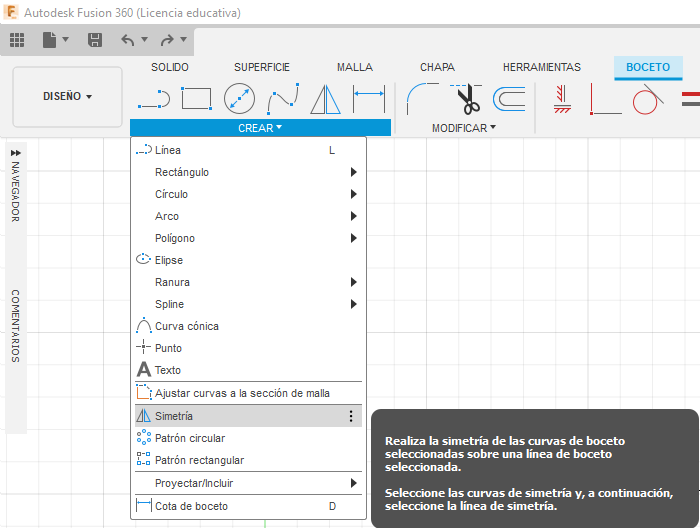Switch to the SÓLIDO tab
The height and width of the screenshot is (528, 700).
(170, 67)
